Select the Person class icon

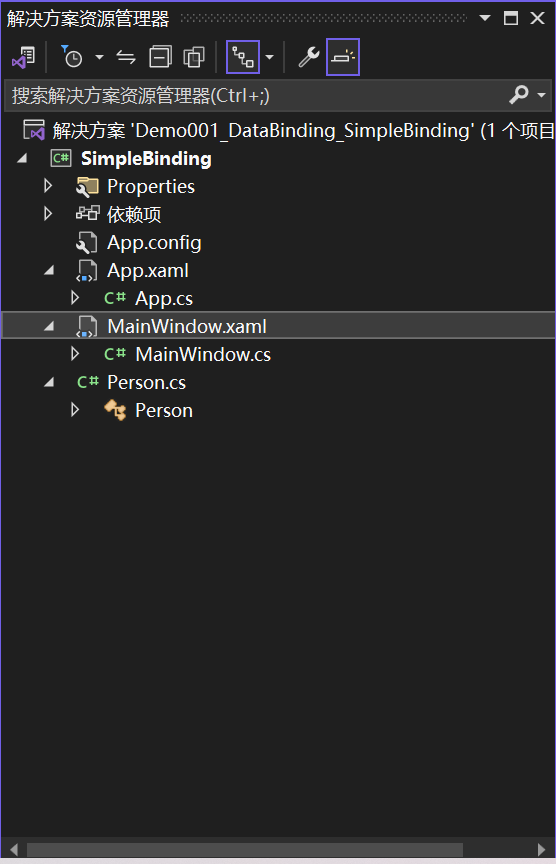click(115, 411)
